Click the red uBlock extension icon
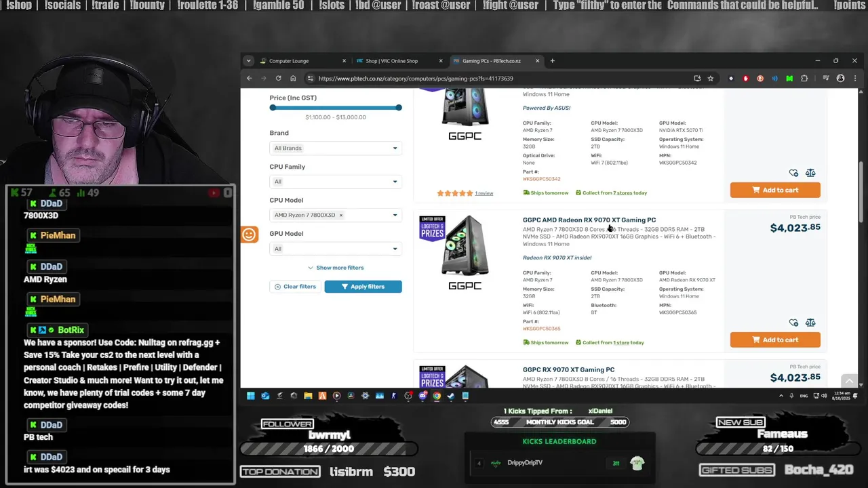This screenshot has width=868, height=488. [x=746, y=78]
